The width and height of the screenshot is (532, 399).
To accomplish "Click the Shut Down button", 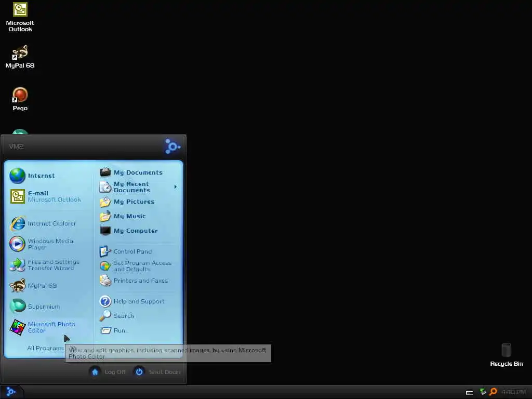I will (x=157, y=372).
